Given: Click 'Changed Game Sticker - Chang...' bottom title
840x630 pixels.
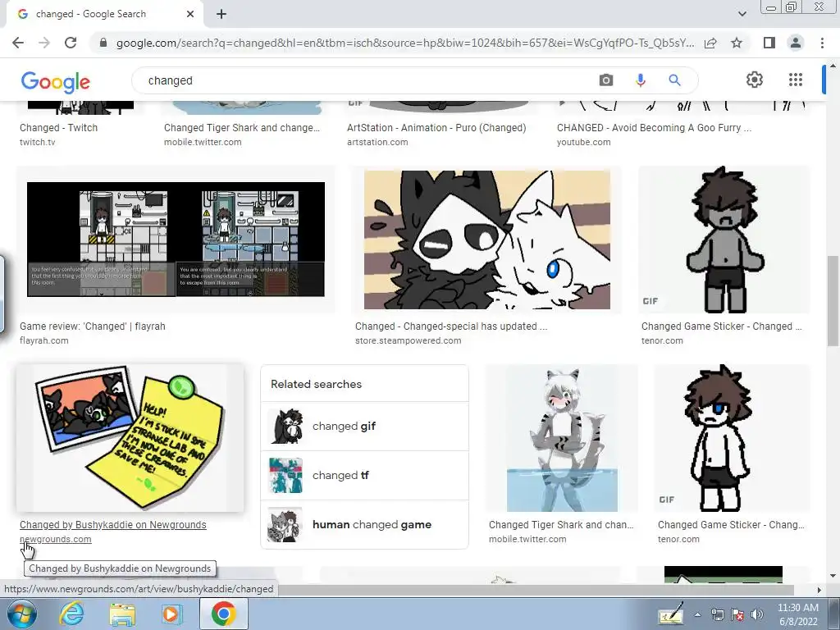Looking at the screenshot, I should click(731, 525).
